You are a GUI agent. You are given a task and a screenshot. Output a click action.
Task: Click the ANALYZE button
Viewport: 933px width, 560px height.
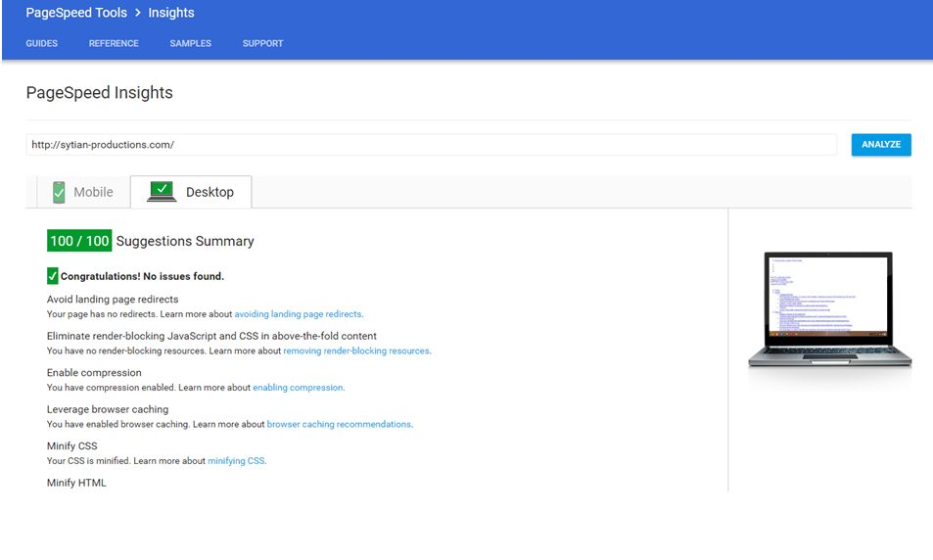881,145
